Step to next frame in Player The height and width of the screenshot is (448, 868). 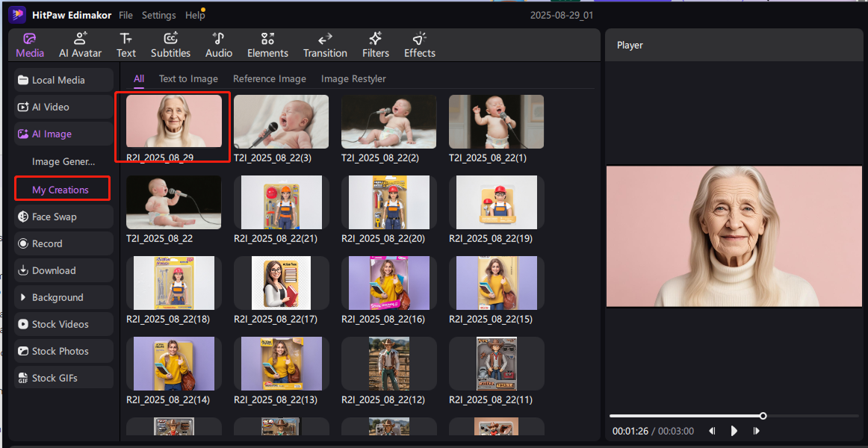pyautogui.click(x=756, y=431)
